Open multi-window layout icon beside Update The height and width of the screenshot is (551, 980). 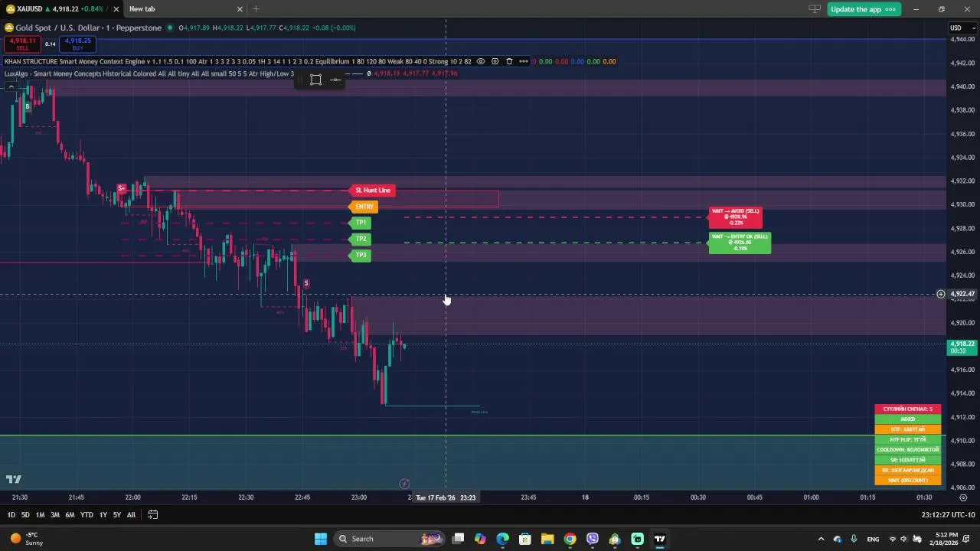tap(815, 9)
